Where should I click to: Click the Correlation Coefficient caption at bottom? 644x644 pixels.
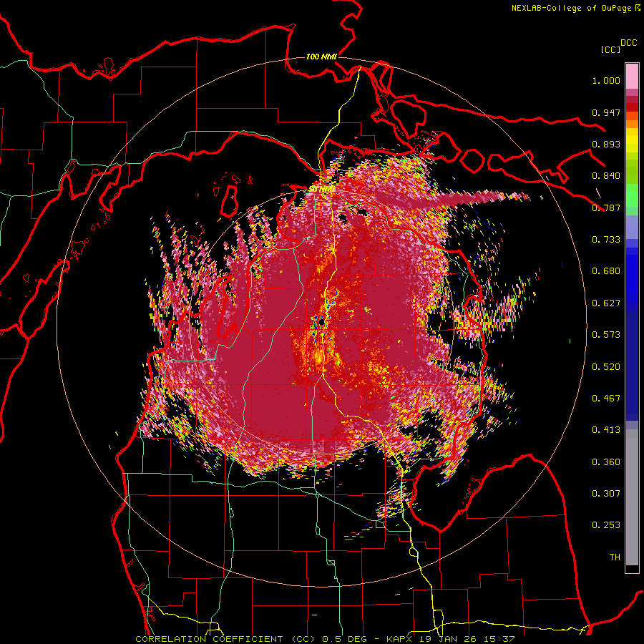[x=325, y=639]
